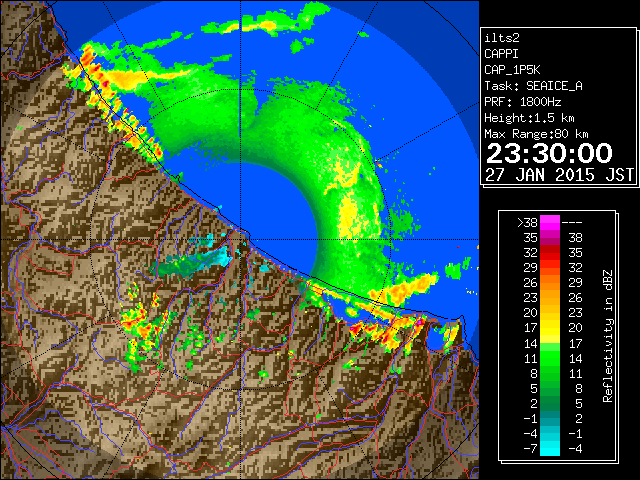The width and height of the screenshot is (640, 480).
Task: Pick the cyan -7 dBZ legend swatch
Action: (x=550, y=448)
